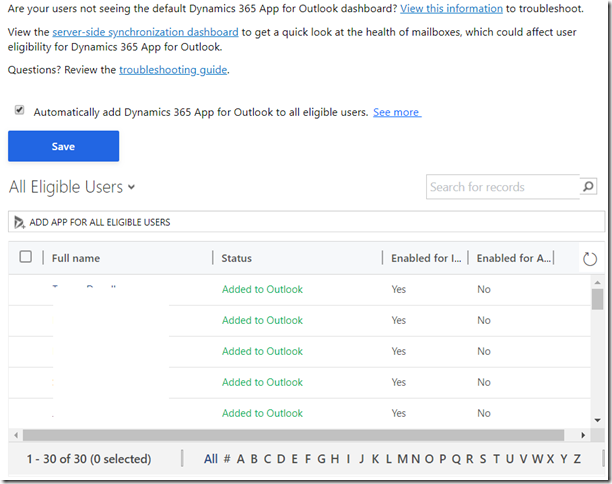The image size is (612, 484).
Task: Focus the Search for records field
Action: [x=503, y=187]
